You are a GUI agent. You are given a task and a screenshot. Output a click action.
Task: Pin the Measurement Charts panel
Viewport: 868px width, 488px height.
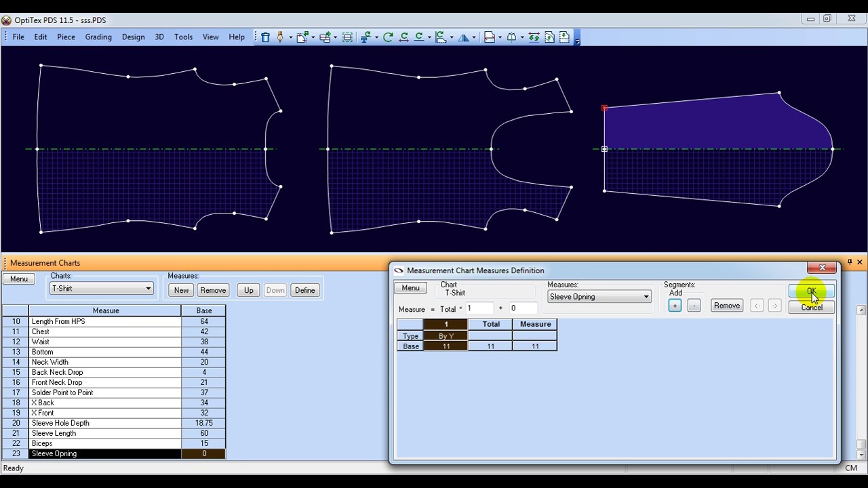pos(850,262)
